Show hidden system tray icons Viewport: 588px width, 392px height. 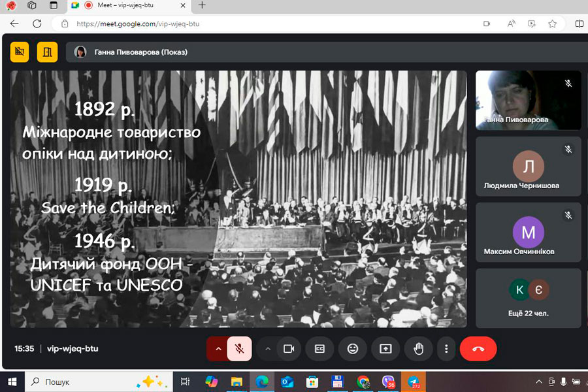[x=539, y=382]
